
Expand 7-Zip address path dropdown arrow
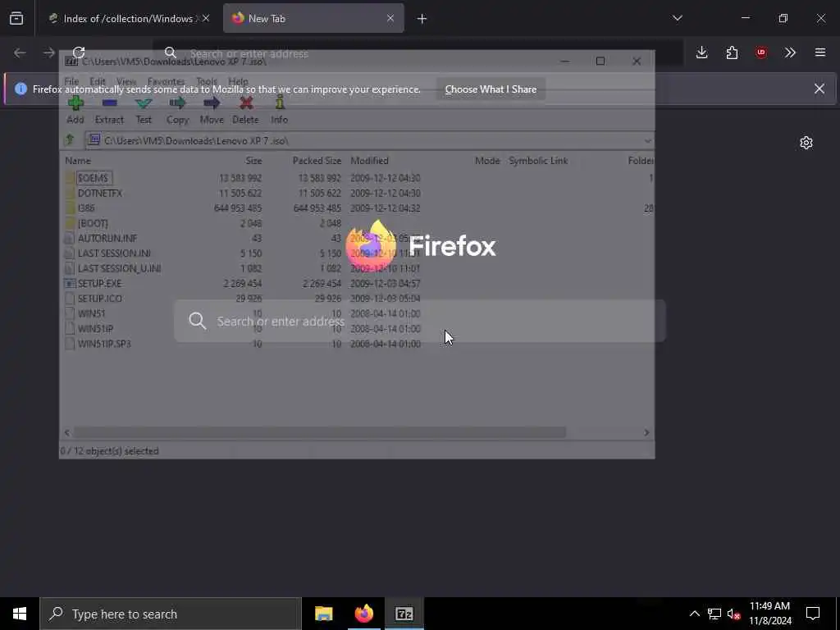coord(647,141)
